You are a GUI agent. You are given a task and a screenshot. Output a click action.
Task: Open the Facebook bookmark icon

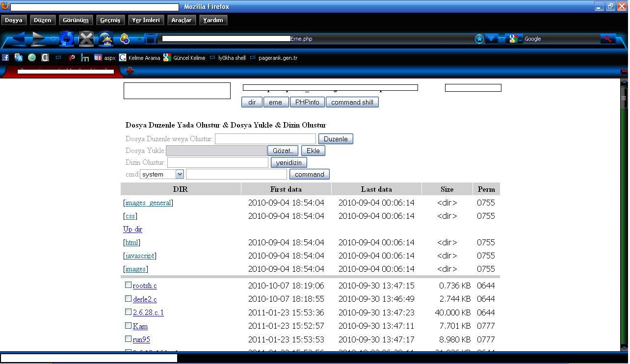5,57
